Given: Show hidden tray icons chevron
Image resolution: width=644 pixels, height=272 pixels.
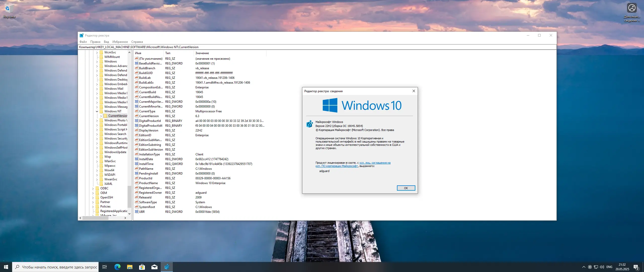Looking at the screenshot, I should 584,267.
